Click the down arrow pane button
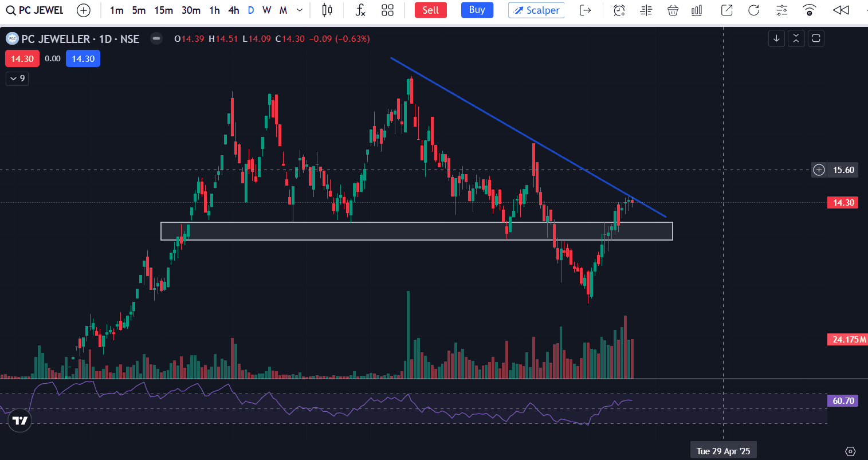This screenshot has height=460, width=868. pos(776,38)
